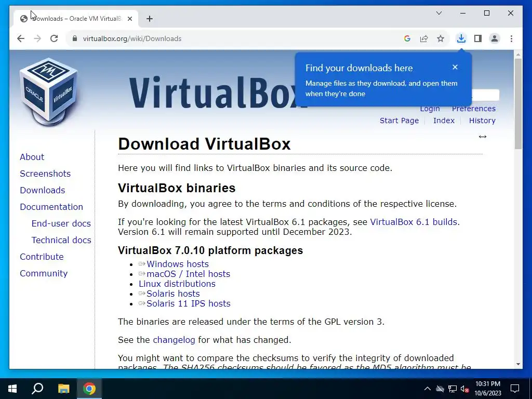Open the Preferences link
532x399 pixels.
[x=474, y=109]
